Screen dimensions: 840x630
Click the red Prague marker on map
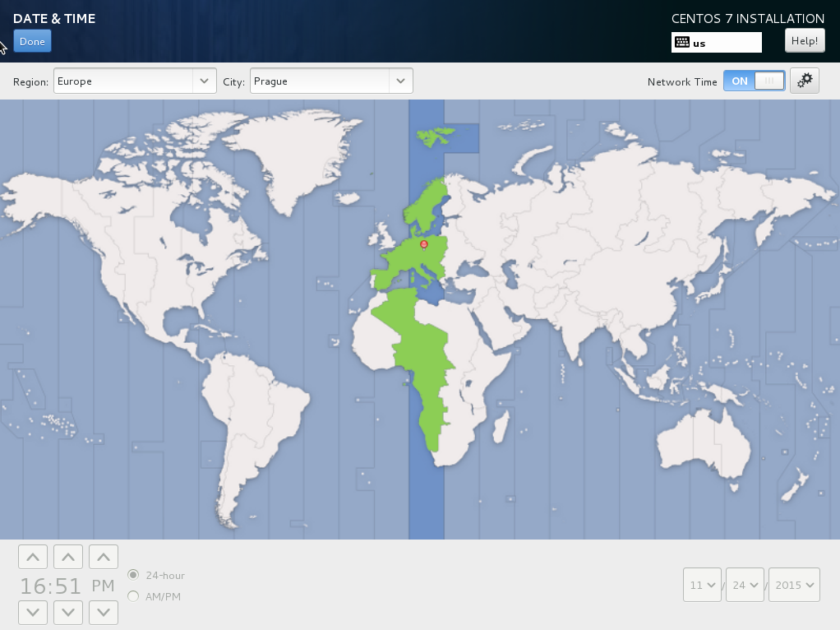tap(424, 244)
